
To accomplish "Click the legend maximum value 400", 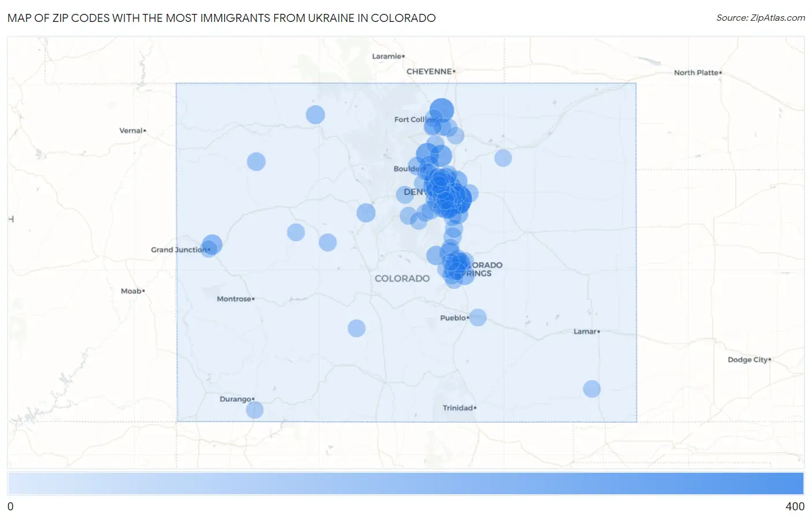I will tap(795, 506).
